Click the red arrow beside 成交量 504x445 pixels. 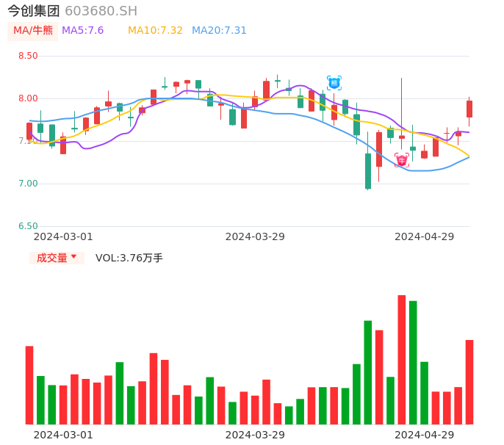tap(73, 257)
